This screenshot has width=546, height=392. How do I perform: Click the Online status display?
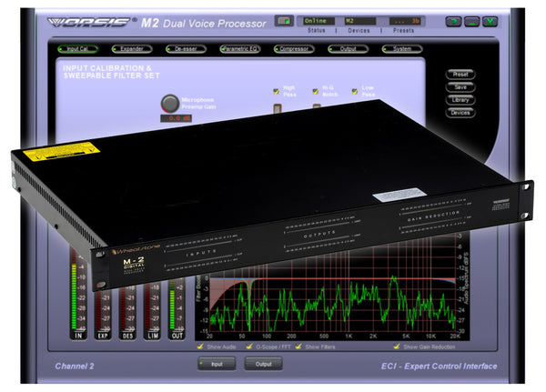(318, 21)
